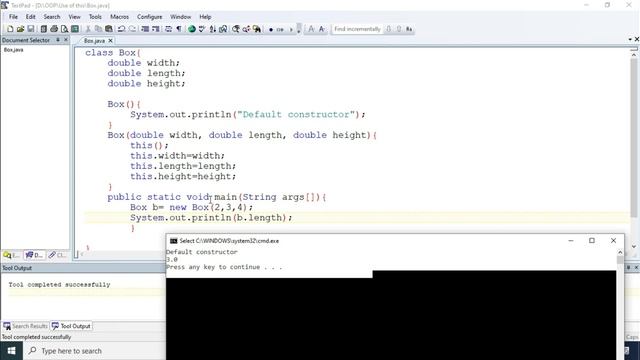Redo the last undone edit

click(x=132, y=29)
